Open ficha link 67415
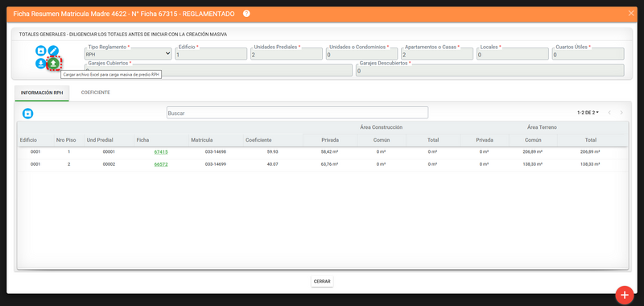Viewport: 644px width, 306px height. pos(161,152)
